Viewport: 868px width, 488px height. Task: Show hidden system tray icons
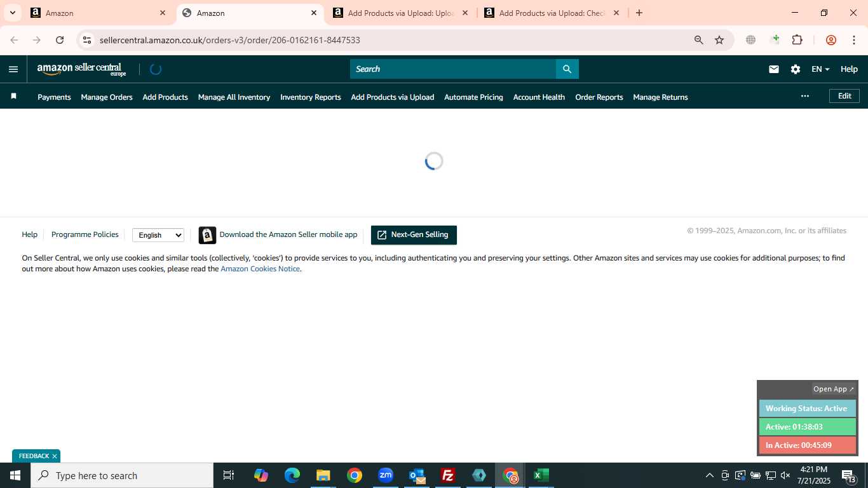(709, 475)
